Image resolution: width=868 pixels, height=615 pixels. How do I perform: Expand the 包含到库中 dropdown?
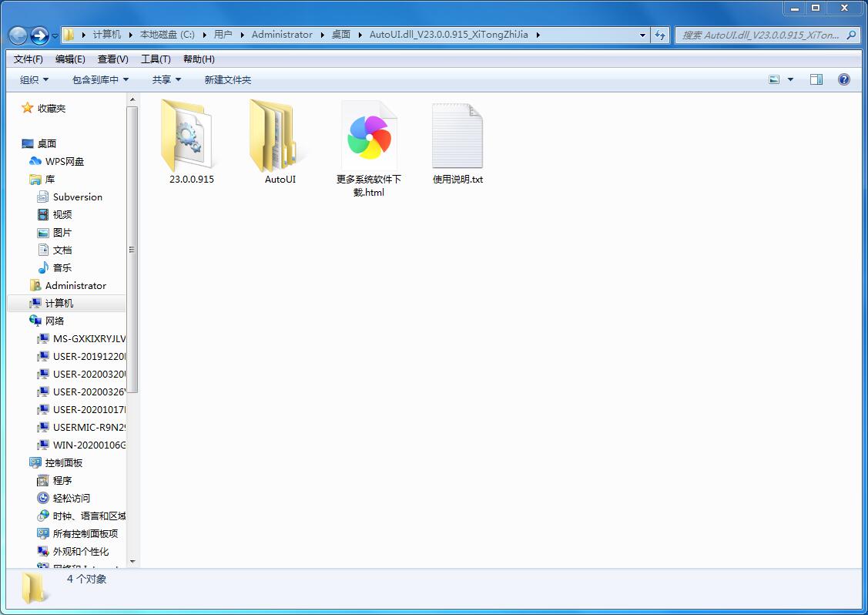click(x=100, y=80)
